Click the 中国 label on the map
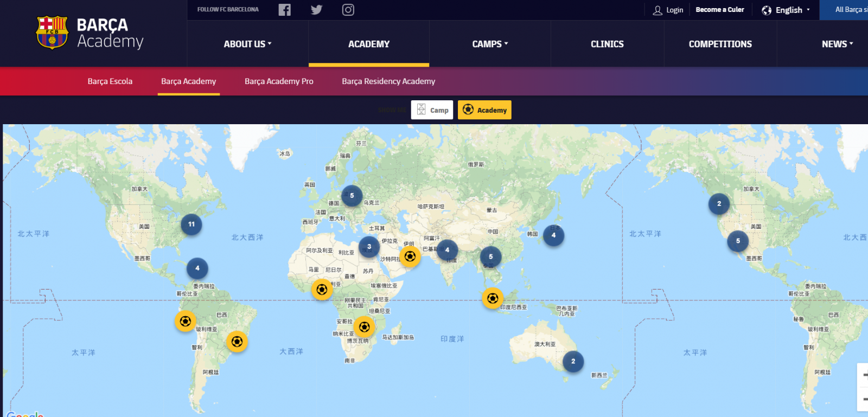The height and width of the screenshot is (417, 868). click(493, 232)
